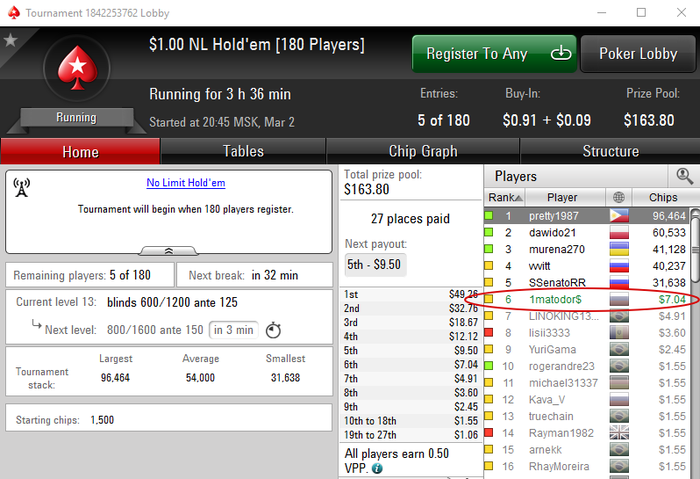Open the No Limit Hold'em link

tap(186, 183)
